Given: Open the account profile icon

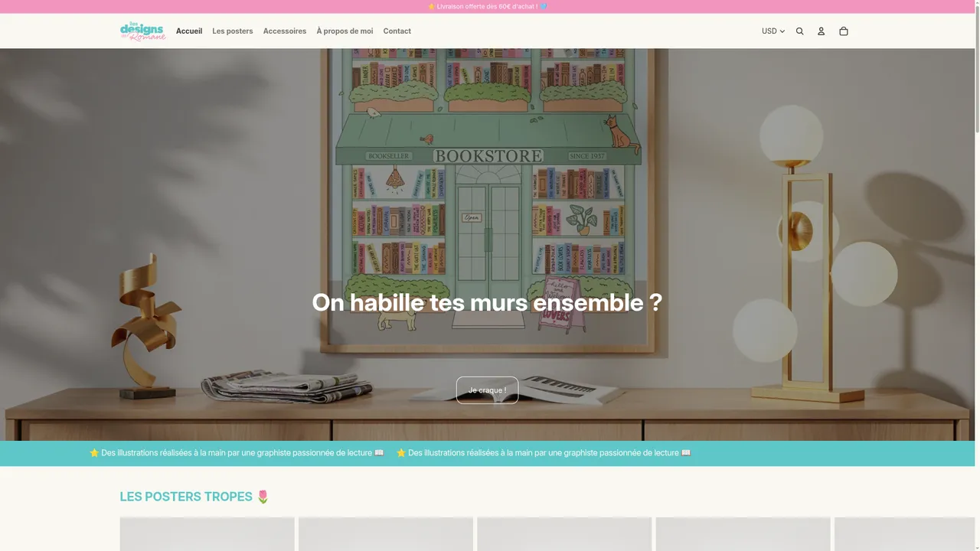Looking at the screenshot, I should [x=821, y=31].
